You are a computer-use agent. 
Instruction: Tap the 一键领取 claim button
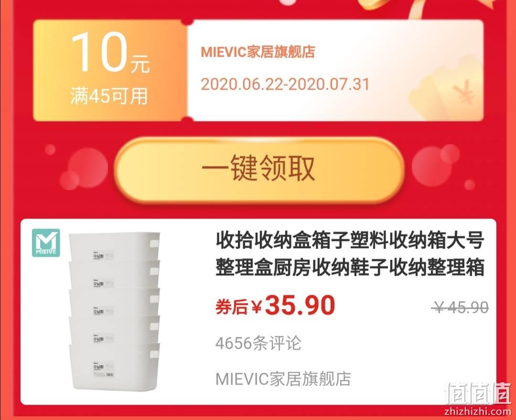click(259, 170)
